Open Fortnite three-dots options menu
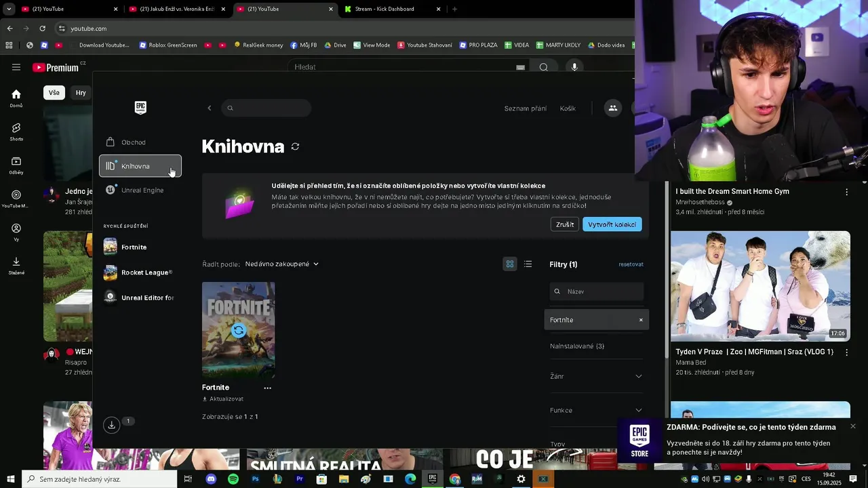 pos(267,388)
